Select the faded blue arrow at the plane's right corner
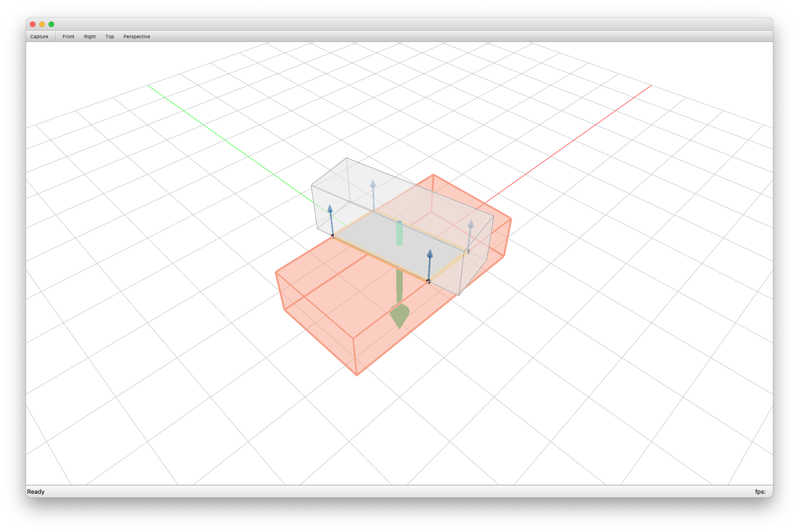 470,236
